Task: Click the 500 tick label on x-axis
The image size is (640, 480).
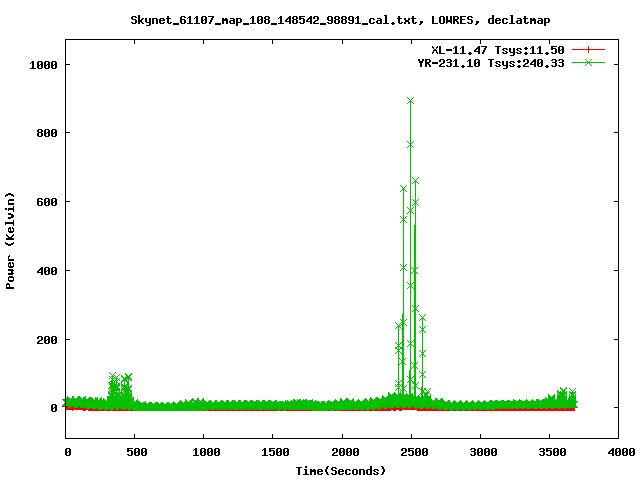Action: pos(135,453)
